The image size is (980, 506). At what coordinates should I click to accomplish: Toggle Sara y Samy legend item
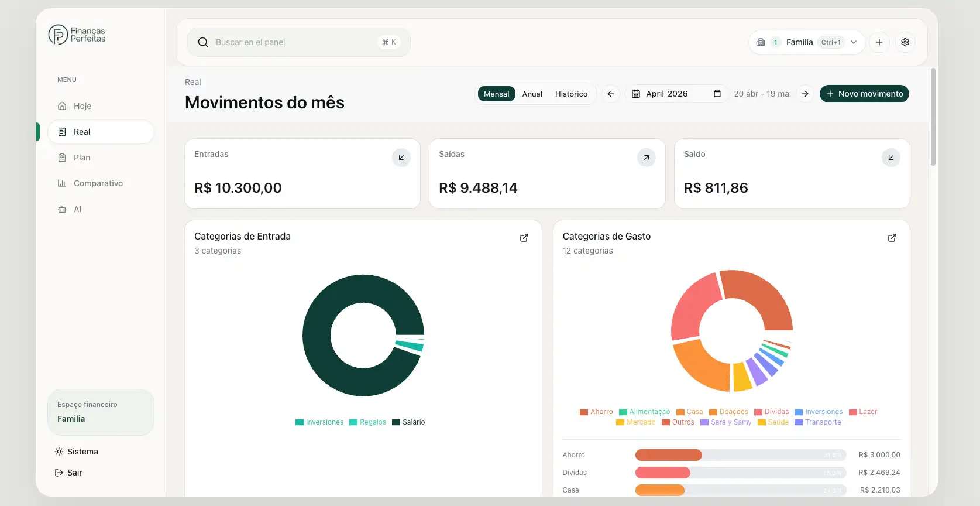726,422
